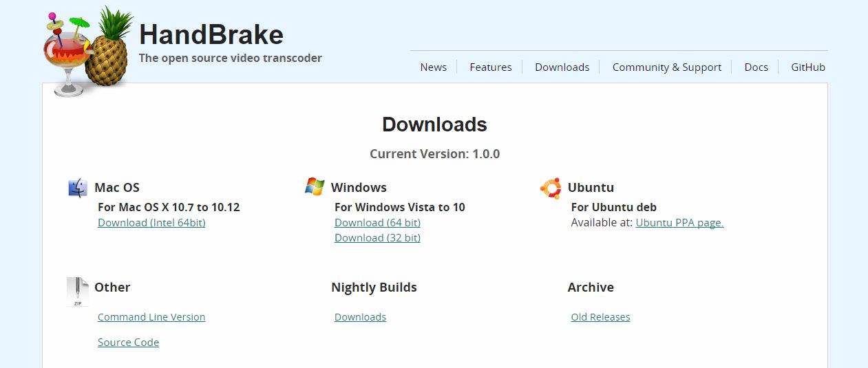Open the Ubuntu PPA page link
This screenshot has height=368, width=868.
click(679, 223)
